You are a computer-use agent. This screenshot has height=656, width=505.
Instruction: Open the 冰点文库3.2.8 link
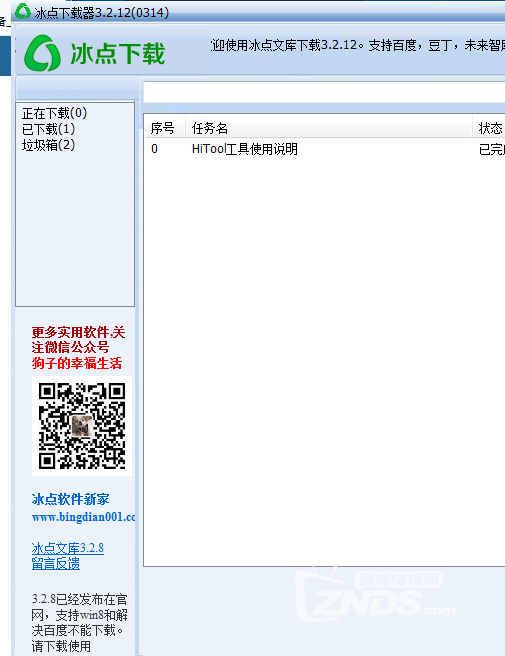tap(68, 548)
